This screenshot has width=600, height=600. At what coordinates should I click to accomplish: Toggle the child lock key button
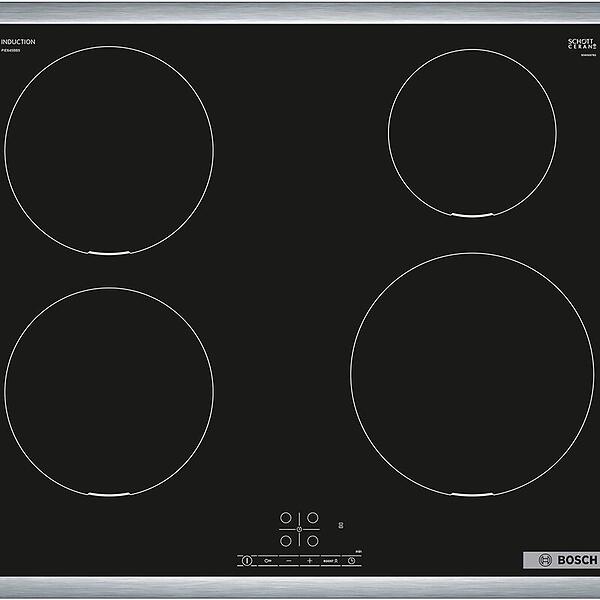point(268,561)
